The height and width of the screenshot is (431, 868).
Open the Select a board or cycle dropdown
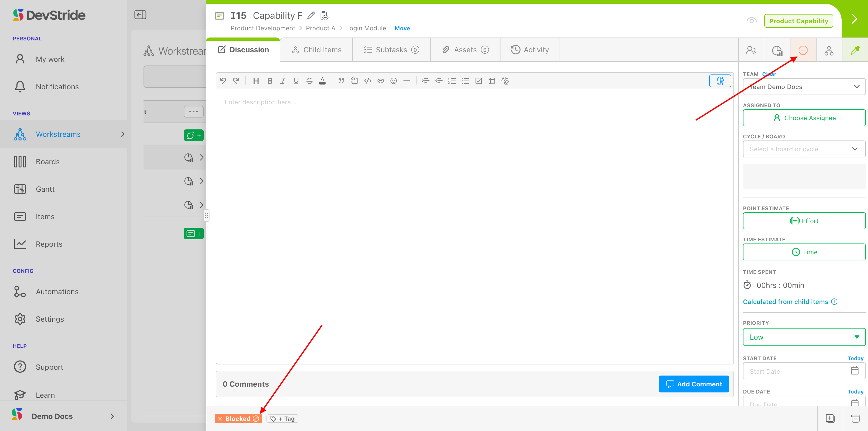pos(804,149)
